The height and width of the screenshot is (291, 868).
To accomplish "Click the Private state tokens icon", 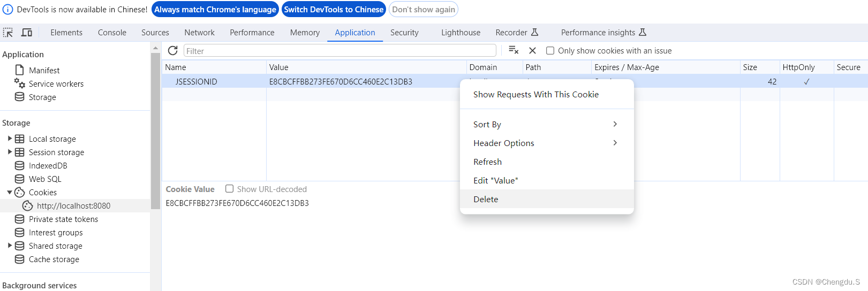I will (20, 219).
